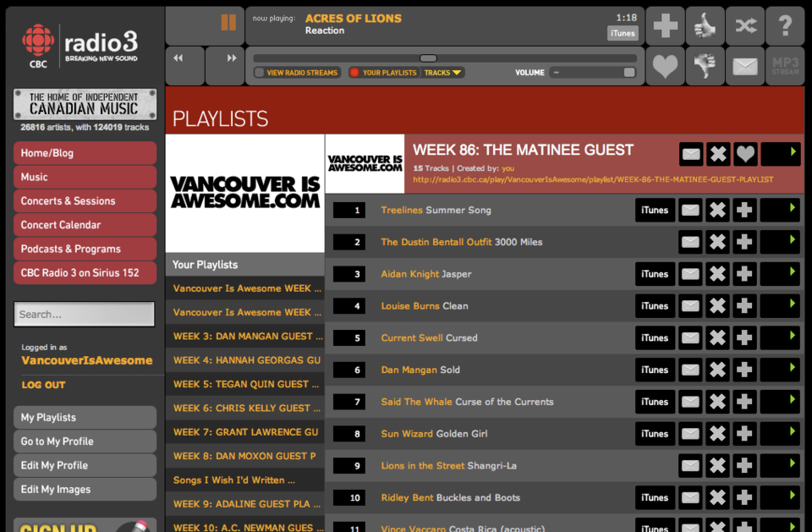Screen dimensions: 812x532
Task: Open iTunes for Aidan Knight Jasper
Action: (x=655, y=274)
